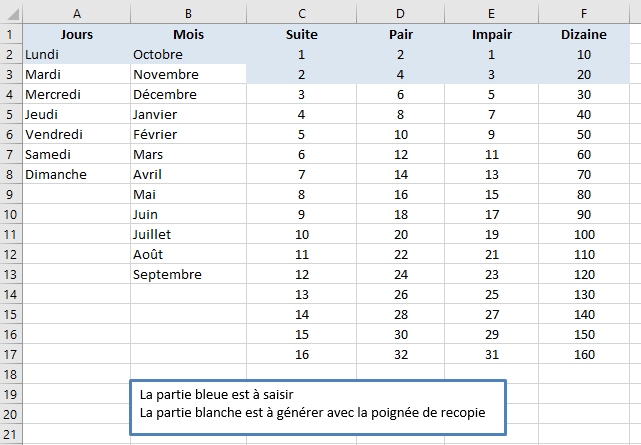The height and width of the screenshot is (445, 641).
Task: Select the "Mois" header cell
Action: pos(188,34)
